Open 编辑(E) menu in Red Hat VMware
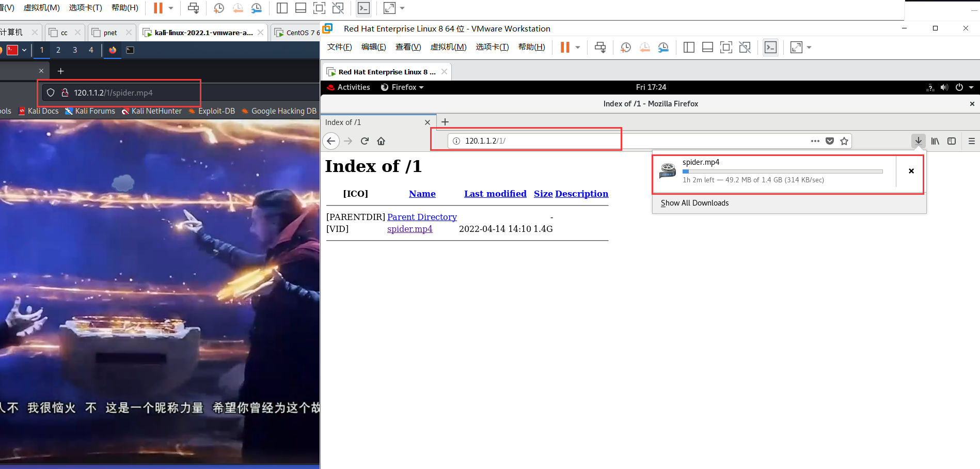 pyautogui.click(x=374, y=47)
